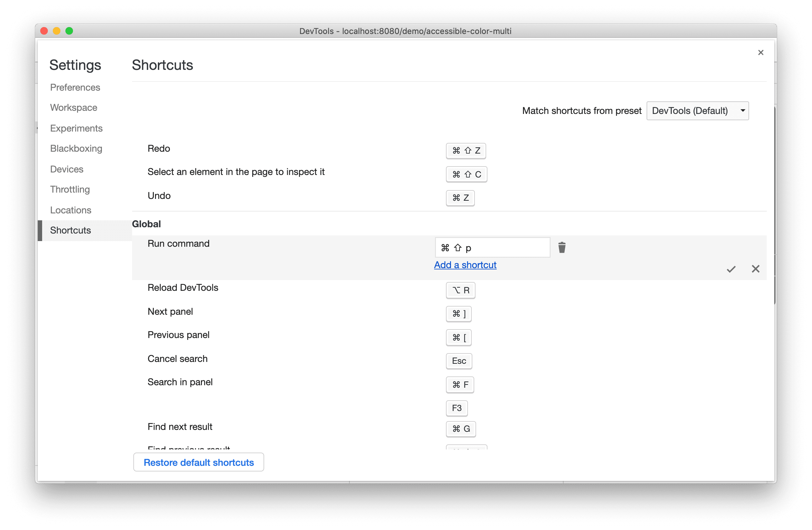Click the Run command shortcut input field
Image resolution: width=812 pixels, height=530 pixels.
491,247
